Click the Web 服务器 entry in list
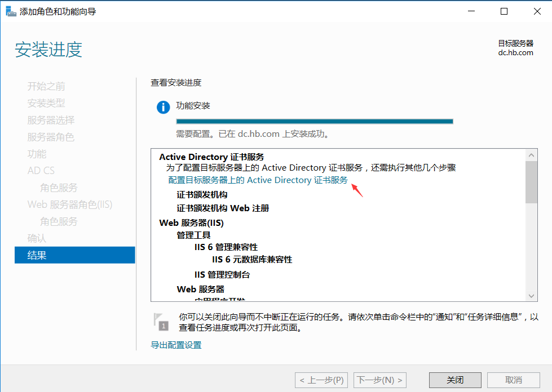 coord(200,289)
